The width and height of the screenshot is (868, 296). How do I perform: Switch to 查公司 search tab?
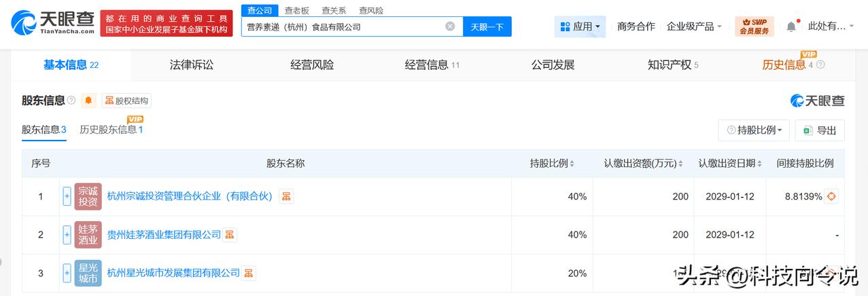pos(259,10)
